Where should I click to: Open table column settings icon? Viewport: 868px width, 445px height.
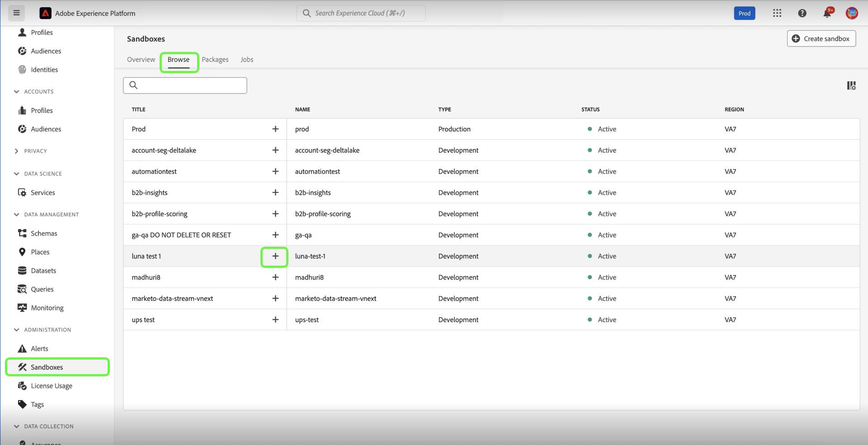851,86
